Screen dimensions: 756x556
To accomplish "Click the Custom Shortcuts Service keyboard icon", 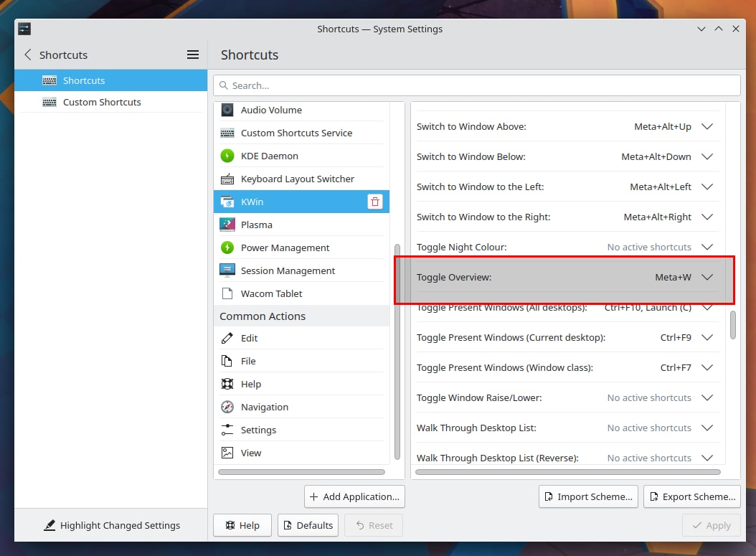I will (x=227, y=133).
